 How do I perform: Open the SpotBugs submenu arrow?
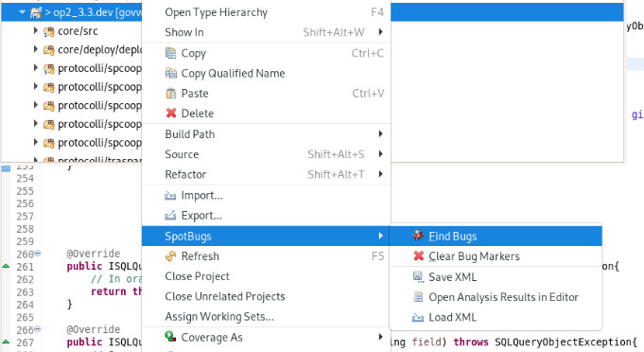pyautogui.click(x=381, y=236)
